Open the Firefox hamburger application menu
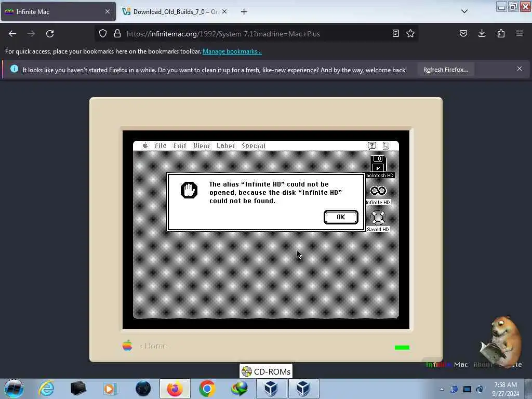The width and height of the screenshot is (532, 399). pyautogui.click(x=520, y=33)
